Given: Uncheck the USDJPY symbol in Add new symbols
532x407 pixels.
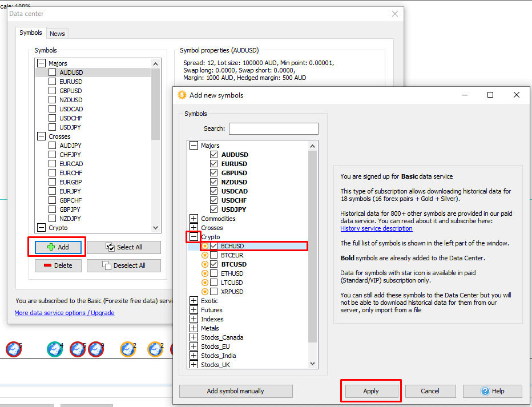Looking at the screenshot, I should 213,209.
